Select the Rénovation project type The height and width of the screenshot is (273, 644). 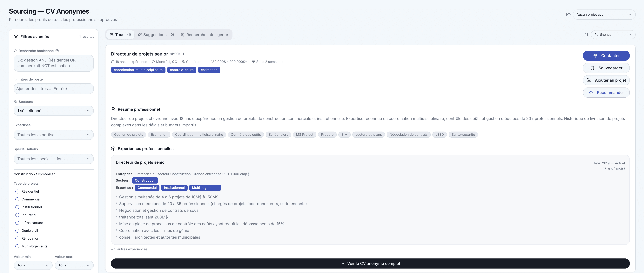coord(17,238)
